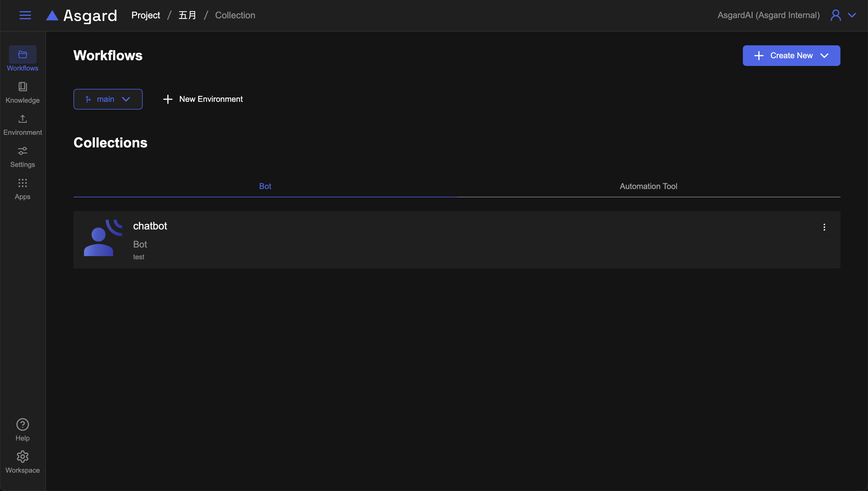
Task: Expand account chevron next to user icon
Action: click(852, 15)
